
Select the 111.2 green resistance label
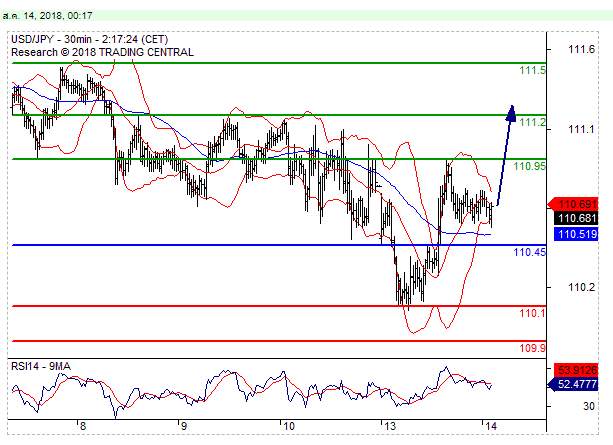(x=532, y=122)
